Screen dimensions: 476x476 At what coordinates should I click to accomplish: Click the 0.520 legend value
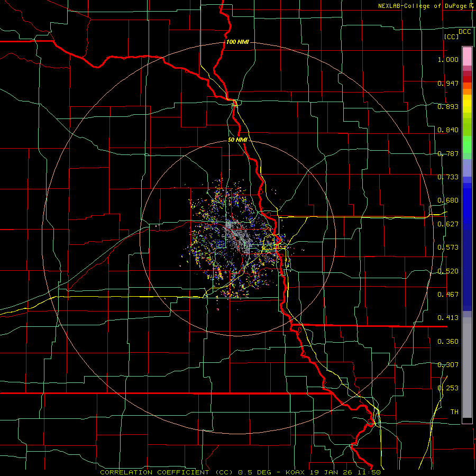point(448,271)
